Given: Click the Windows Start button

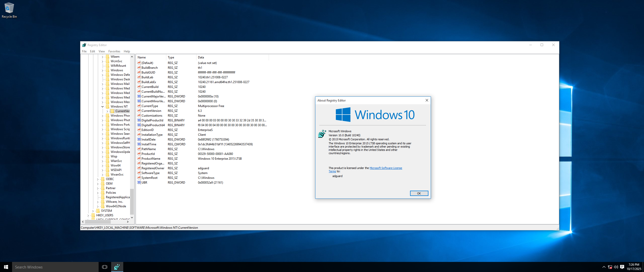Looking at the screenshot, I should 6,267.
